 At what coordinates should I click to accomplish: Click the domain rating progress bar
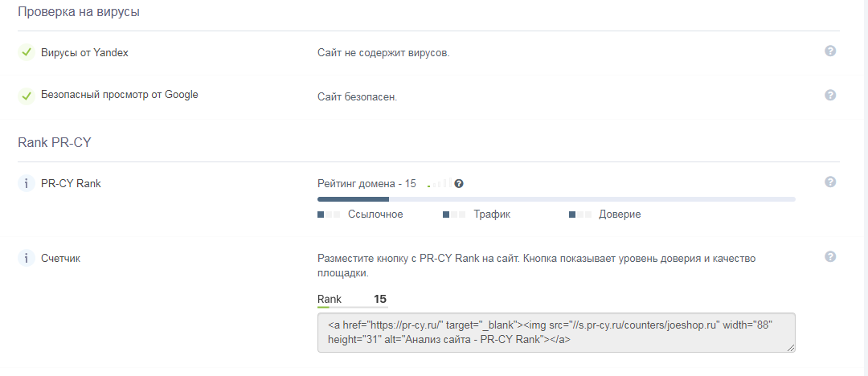pos(556,198)
